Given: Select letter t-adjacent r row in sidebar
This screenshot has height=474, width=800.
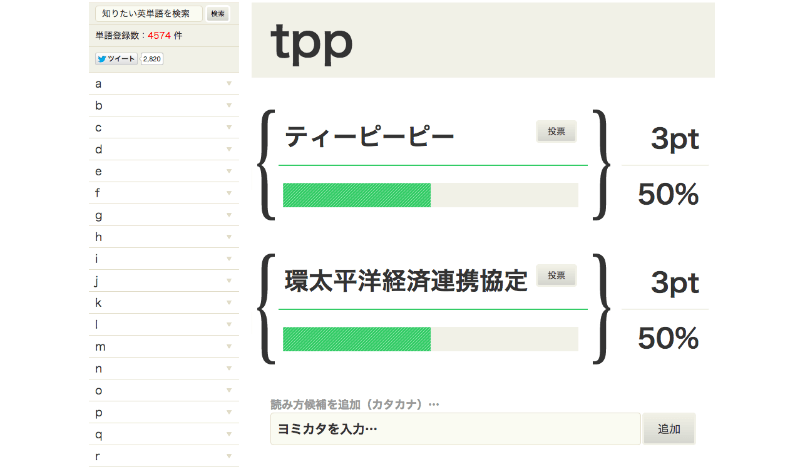Looking at the screenshot, I should coord(164,457).
